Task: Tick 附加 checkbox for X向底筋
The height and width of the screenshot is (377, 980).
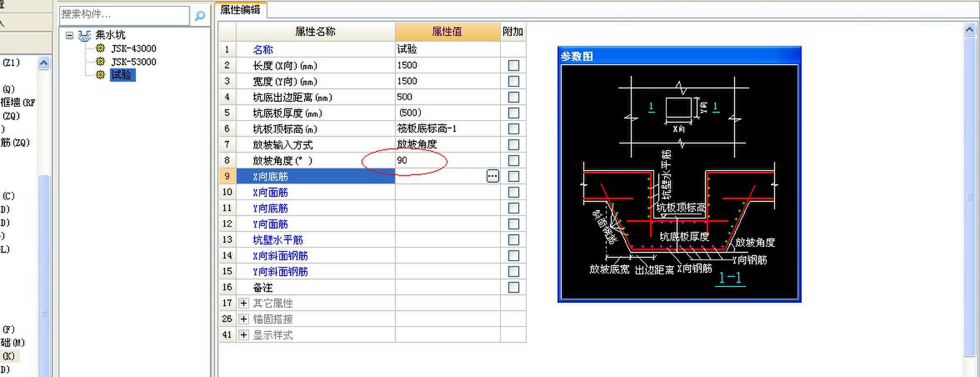Action: coord(513,176)
